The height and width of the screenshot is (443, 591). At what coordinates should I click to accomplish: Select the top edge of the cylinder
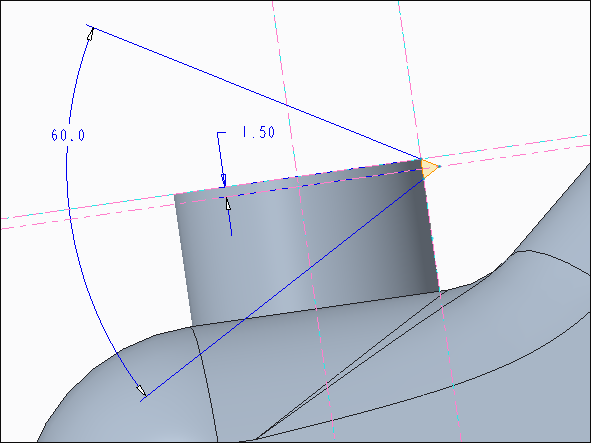click(x=298, y=176)
